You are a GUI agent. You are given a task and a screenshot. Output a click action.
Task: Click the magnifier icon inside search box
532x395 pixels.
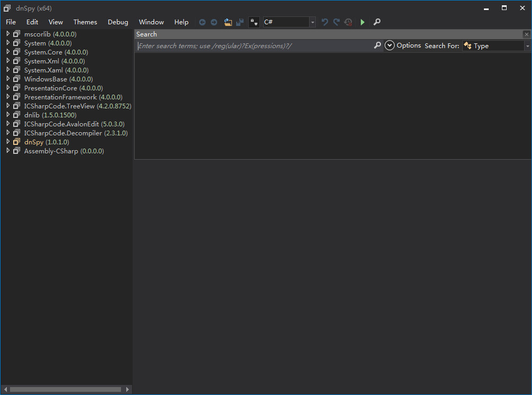point(377,45)
